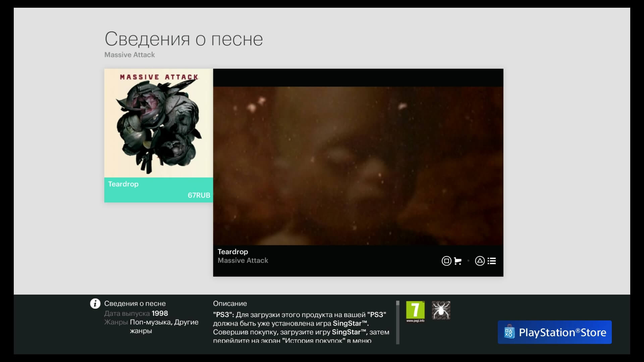Click the PEGI 7 rating icon
644x362 pixels.
tap(416, 309)
